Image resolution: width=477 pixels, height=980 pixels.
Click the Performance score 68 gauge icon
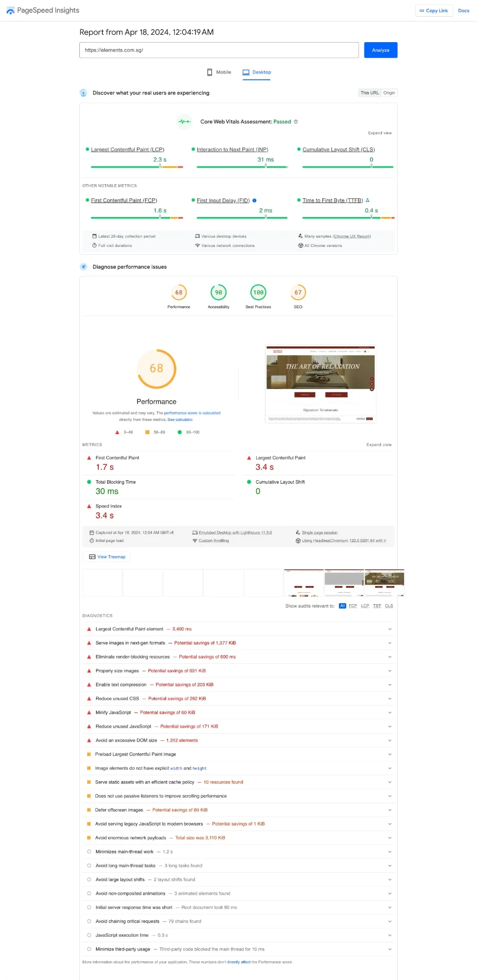pyautogui.click(x=179, y=293)
